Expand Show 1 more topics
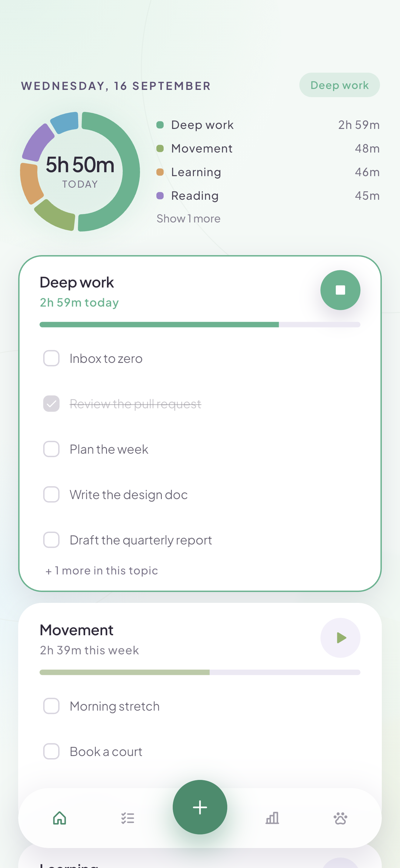400x868 pixels. tap(188, 219)
